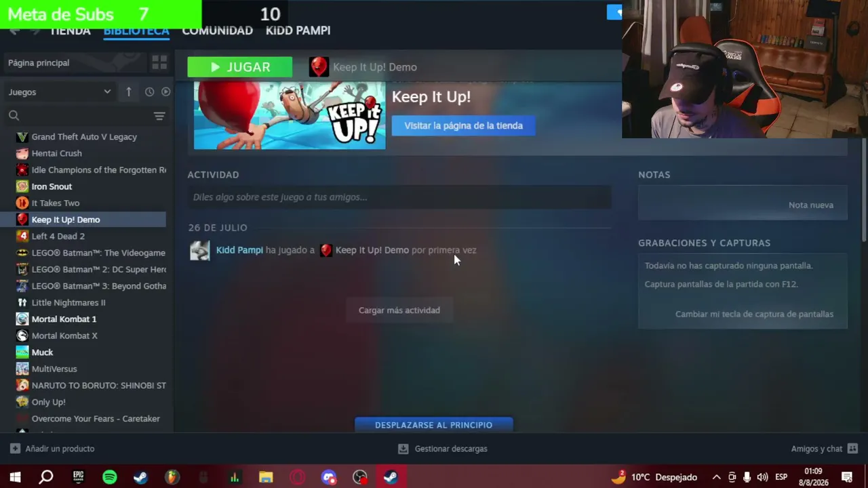
Task: Expand the Juegos dropdown in the sidebar
Action: coord(60,91)
